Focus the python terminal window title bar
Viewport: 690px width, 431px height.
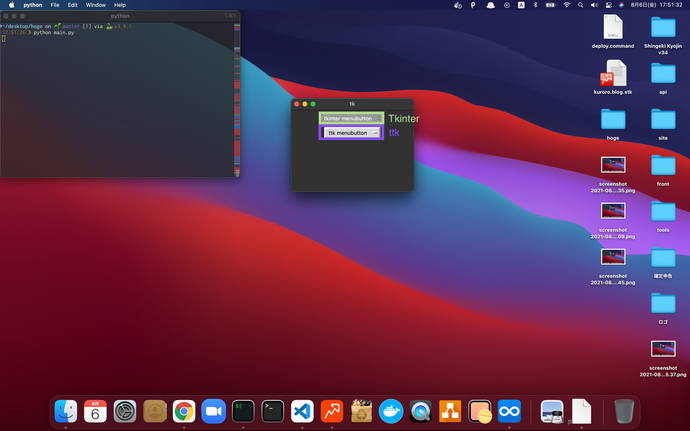pyautogui.click(x=120, y=16)
